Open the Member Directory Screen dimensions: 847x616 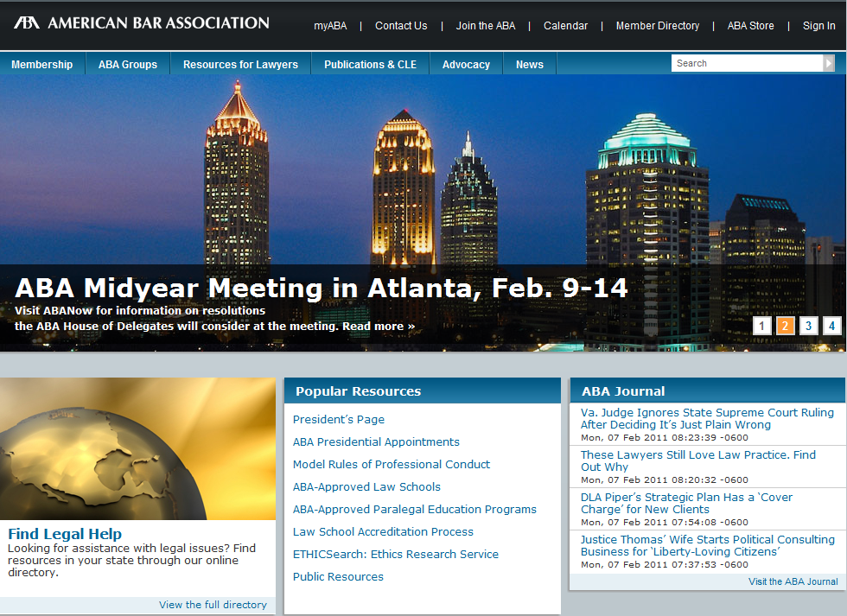click(658, 26)
